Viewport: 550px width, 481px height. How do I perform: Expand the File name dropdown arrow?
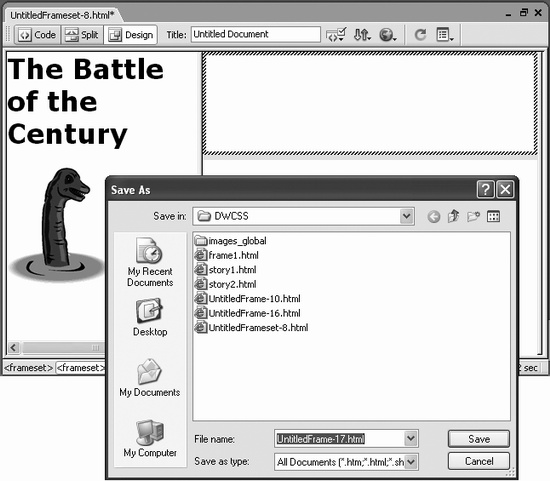click(x=411, y=439)
